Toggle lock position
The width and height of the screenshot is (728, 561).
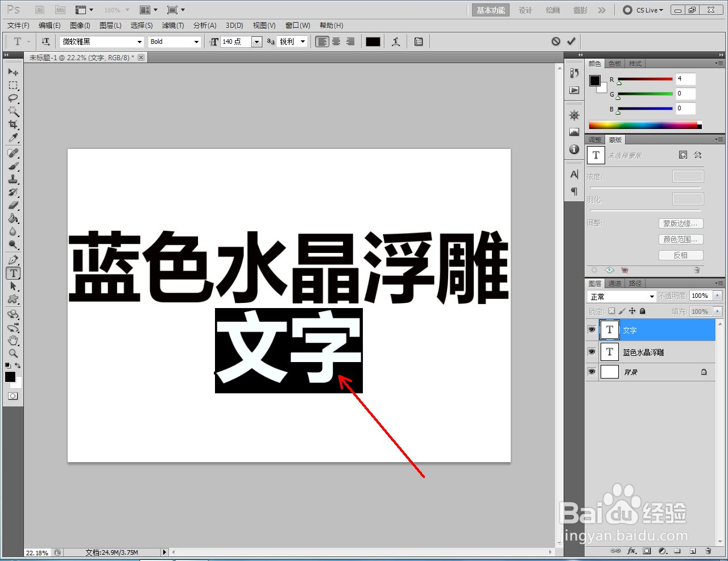click(632, 311)
